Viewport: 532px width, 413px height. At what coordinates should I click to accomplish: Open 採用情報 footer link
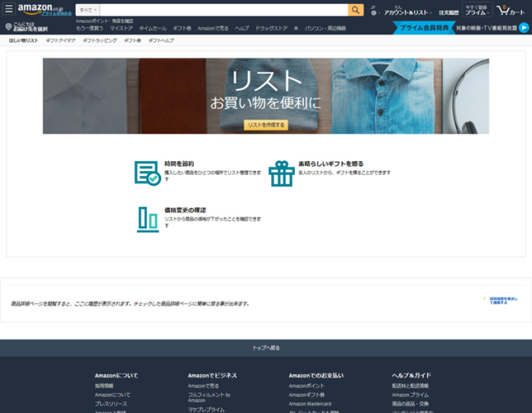[104, 386]
